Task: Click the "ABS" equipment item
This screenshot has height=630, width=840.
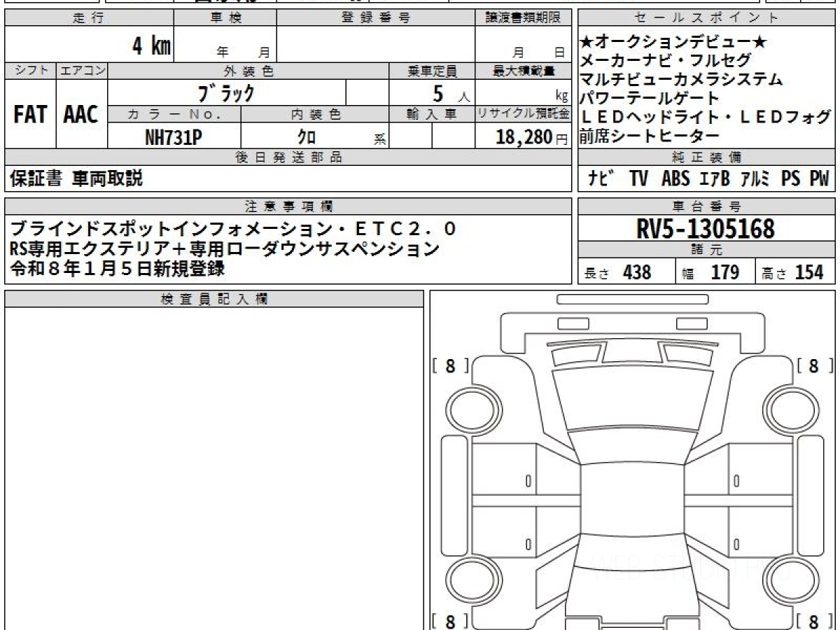Action: pyautogui.click(x=675, y=179)
